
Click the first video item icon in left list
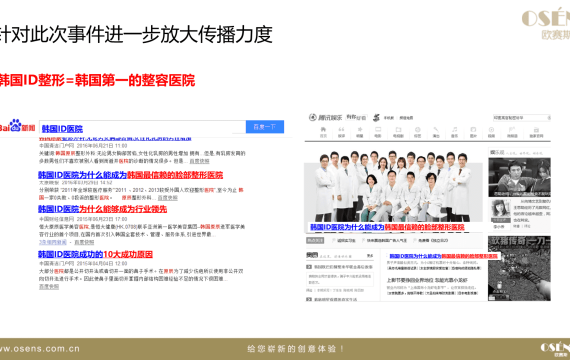309,267
